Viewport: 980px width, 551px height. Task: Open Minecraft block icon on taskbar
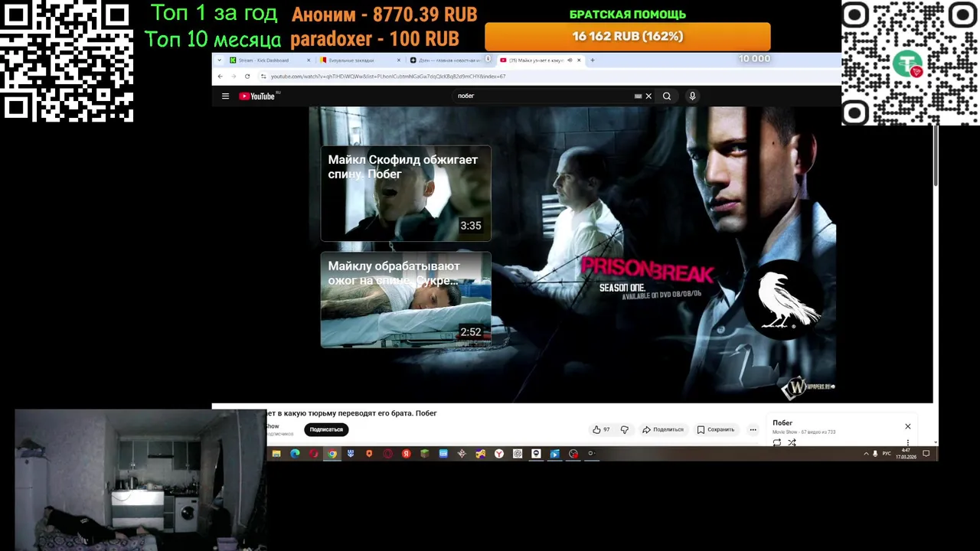[425, 454]
